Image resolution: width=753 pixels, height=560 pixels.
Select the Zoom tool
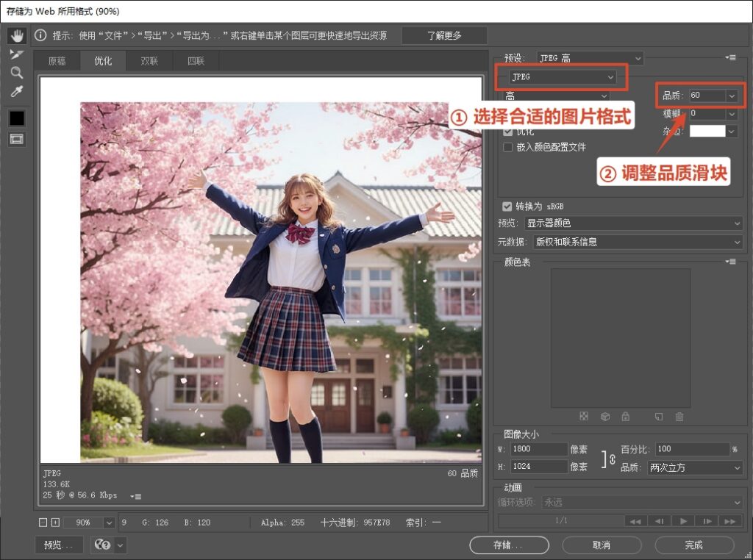pos(16,73)
